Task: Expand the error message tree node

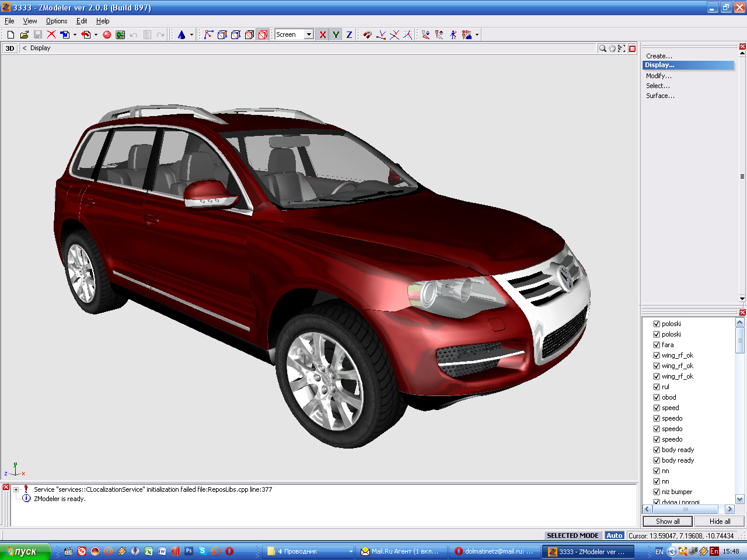Action: pos(16,490)
